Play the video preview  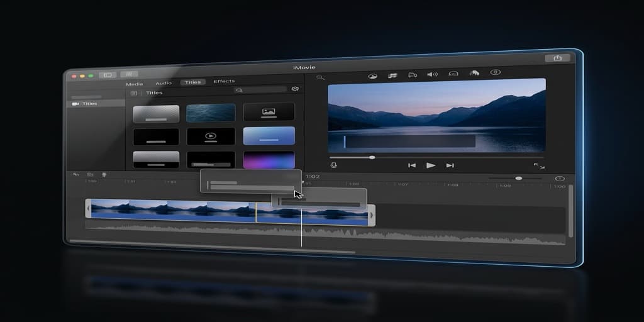pyautogui.click(x=431, y=165)
